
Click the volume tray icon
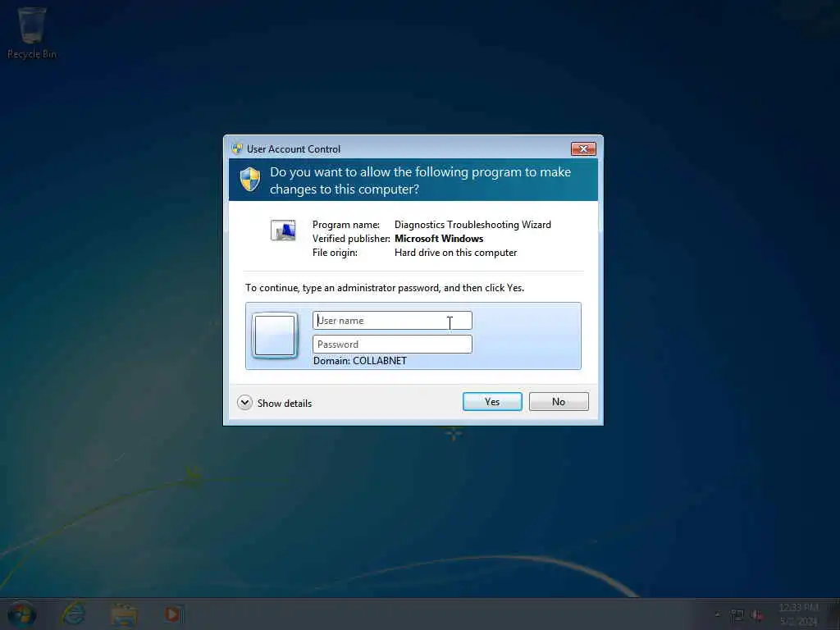pos(757,615)
